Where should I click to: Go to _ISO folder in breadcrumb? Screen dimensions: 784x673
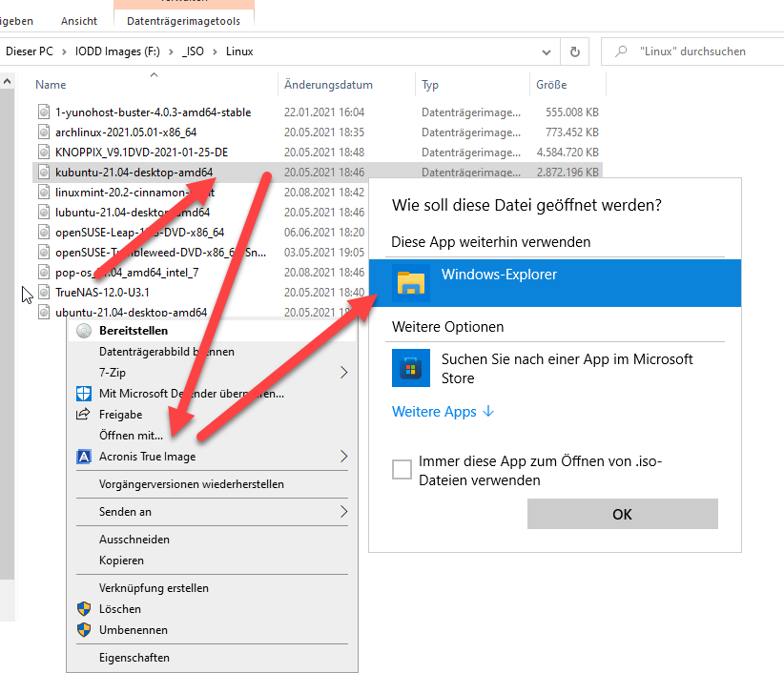193,51
